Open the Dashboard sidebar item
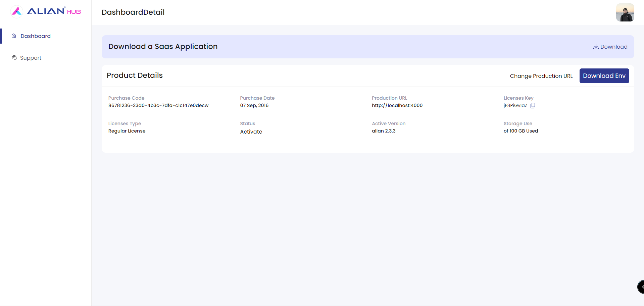Screen dimensions: 644x306 (x=35, y=36)
